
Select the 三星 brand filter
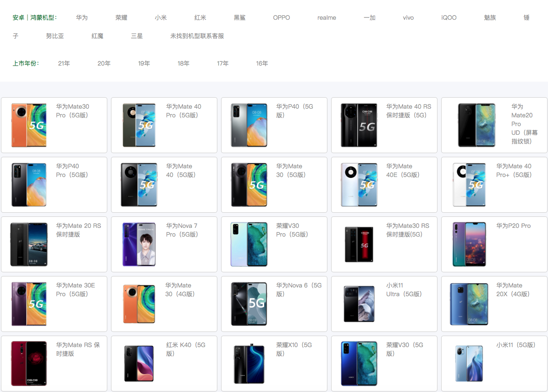pos(137,36)
